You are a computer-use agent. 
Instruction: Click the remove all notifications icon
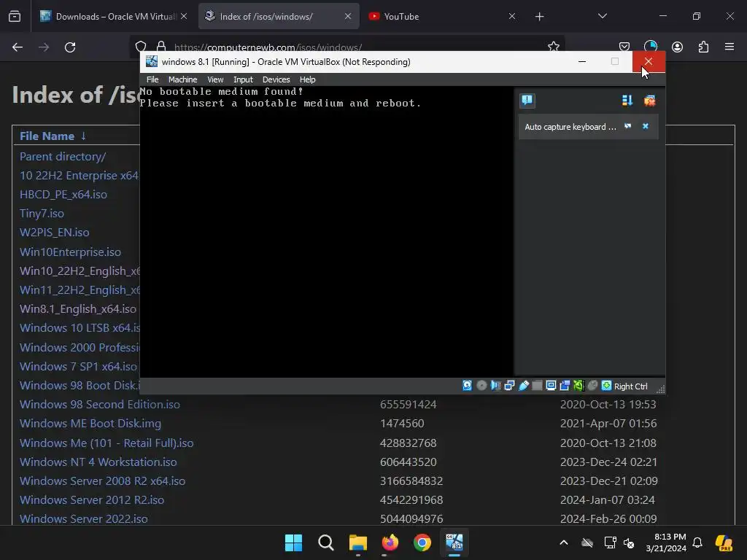pyautogui.click(x=649, y=101)
